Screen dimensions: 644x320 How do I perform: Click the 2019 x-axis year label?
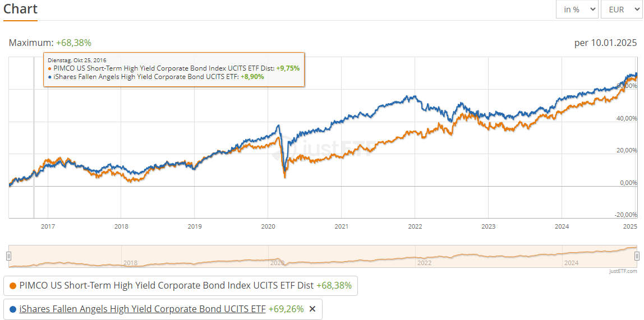(x=195, y=226)
